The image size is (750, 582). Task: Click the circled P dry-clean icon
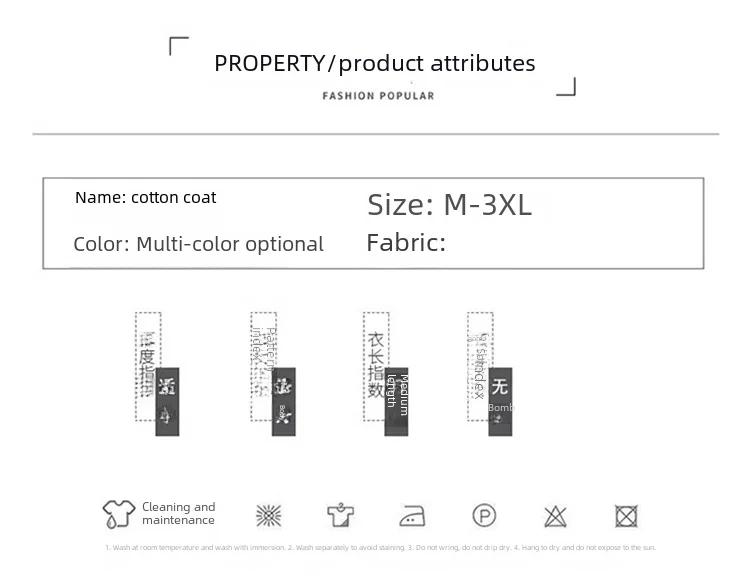484,516
